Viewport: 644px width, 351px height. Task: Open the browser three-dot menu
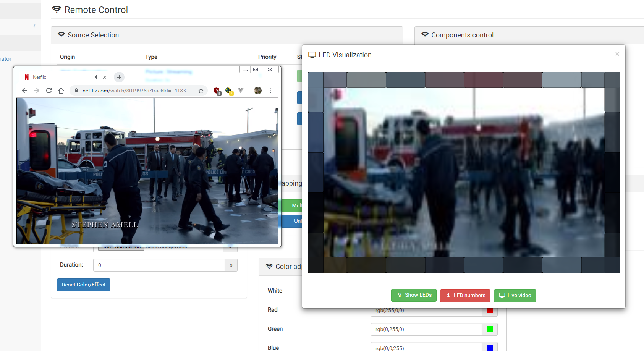[x=270, y=91]
